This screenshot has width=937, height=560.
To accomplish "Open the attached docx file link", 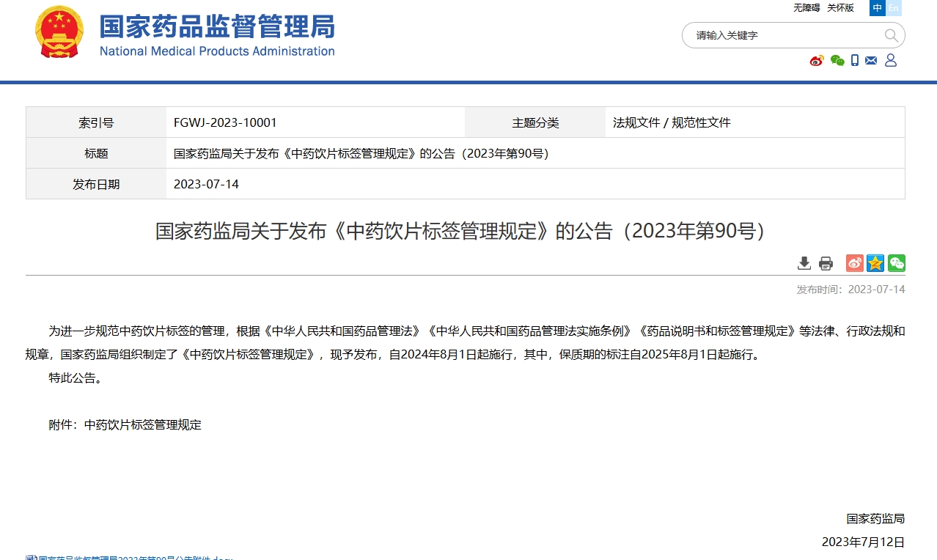I will 132,557.
